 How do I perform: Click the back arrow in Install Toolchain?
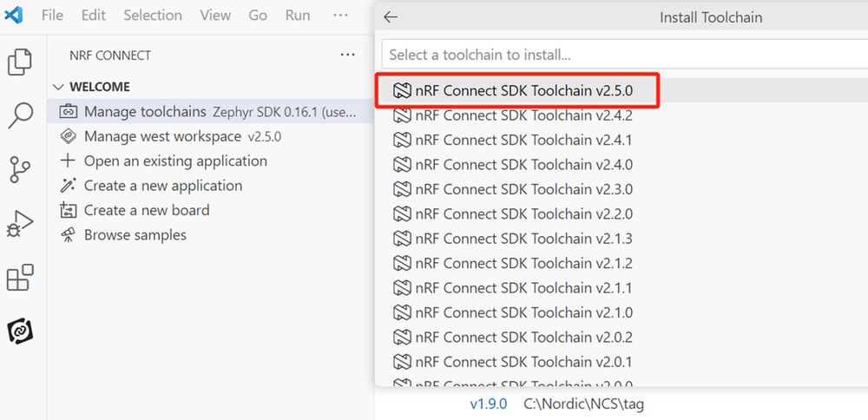point(391,16)
